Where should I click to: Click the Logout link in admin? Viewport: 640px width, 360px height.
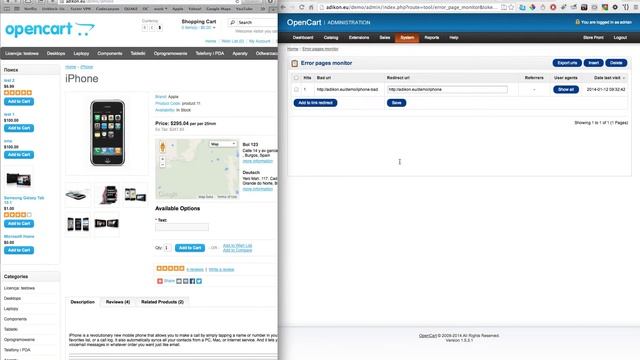point(620,38)
